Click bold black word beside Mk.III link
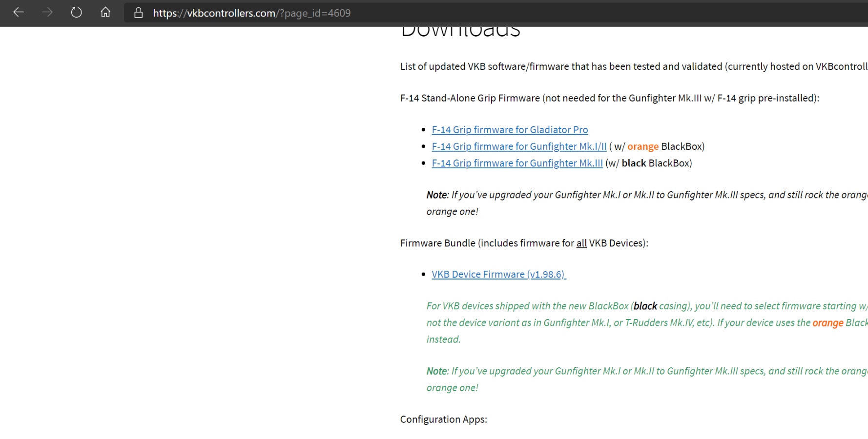The width and height of the screenshot is (868, 439). coord(634,163)
